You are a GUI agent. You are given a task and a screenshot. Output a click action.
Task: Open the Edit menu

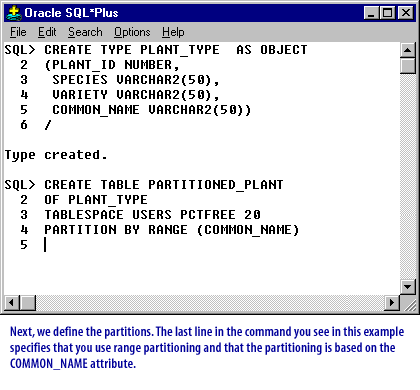(x=47, y=32)
